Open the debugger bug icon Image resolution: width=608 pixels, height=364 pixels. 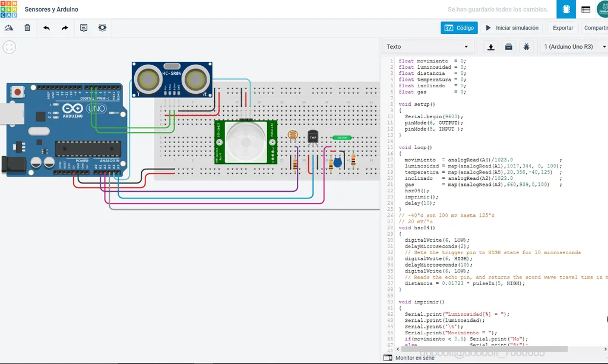click(526, 47)
